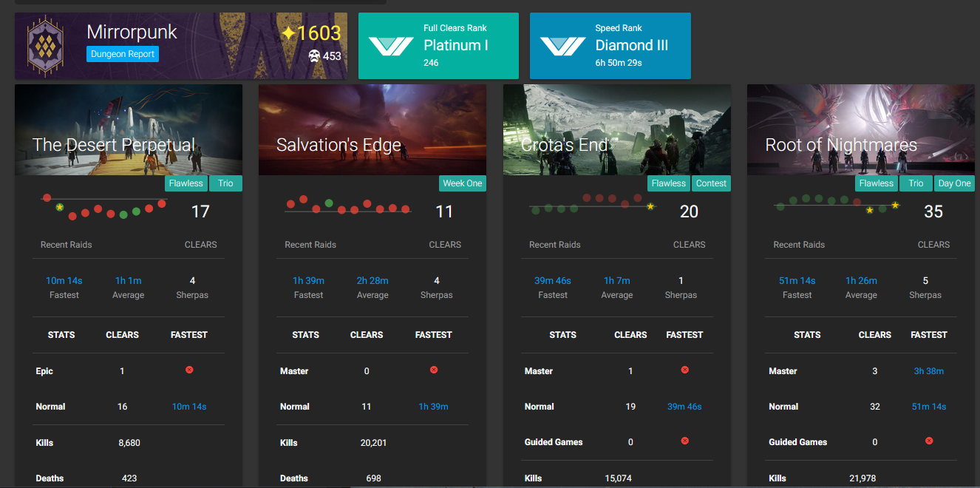Click the 1h 26m Average time in Root of Nightmares
Viewport: 980px width, 488px height.
(861, 280)
